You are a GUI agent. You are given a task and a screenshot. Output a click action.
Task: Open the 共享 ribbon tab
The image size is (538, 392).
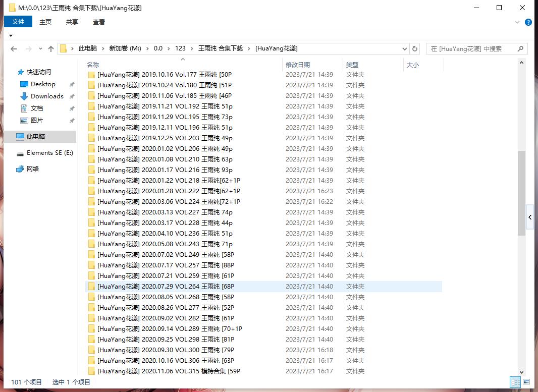[x=72, y=22]
